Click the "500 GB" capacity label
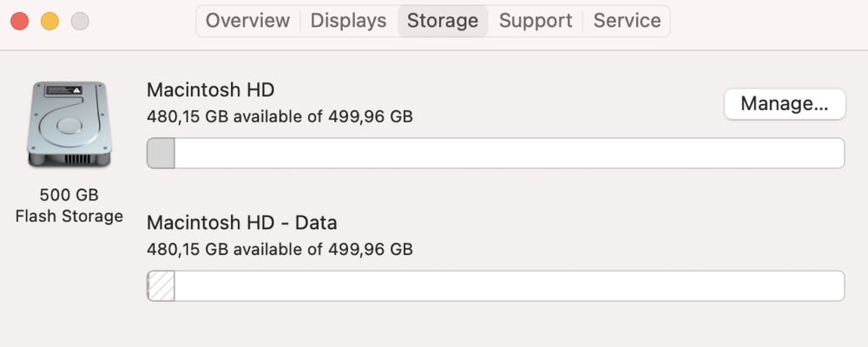 (x=69, y=194)
